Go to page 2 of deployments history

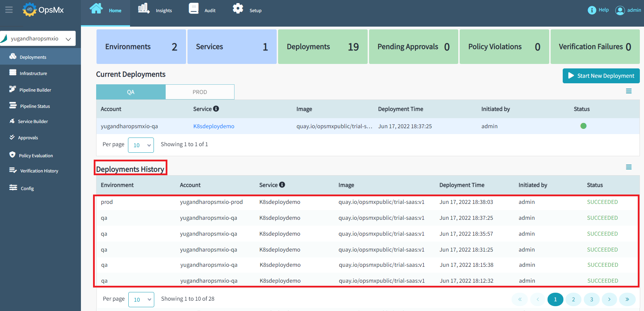pos(573,299)
